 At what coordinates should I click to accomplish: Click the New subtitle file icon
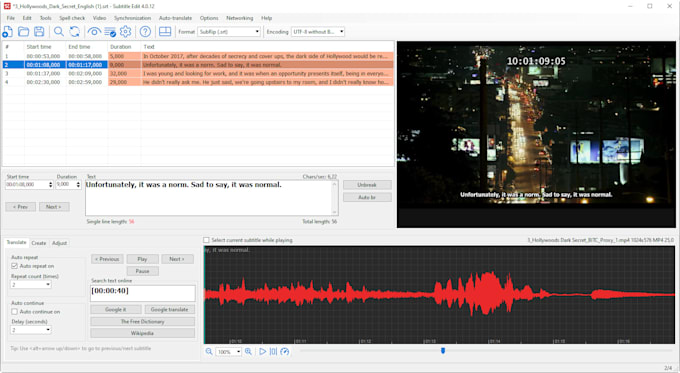tap(7, 32)
